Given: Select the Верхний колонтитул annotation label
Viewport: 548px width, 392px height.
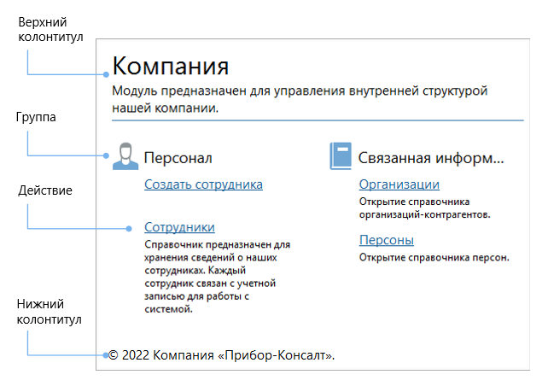Looking at the screenshot, I should coord(50,29).
